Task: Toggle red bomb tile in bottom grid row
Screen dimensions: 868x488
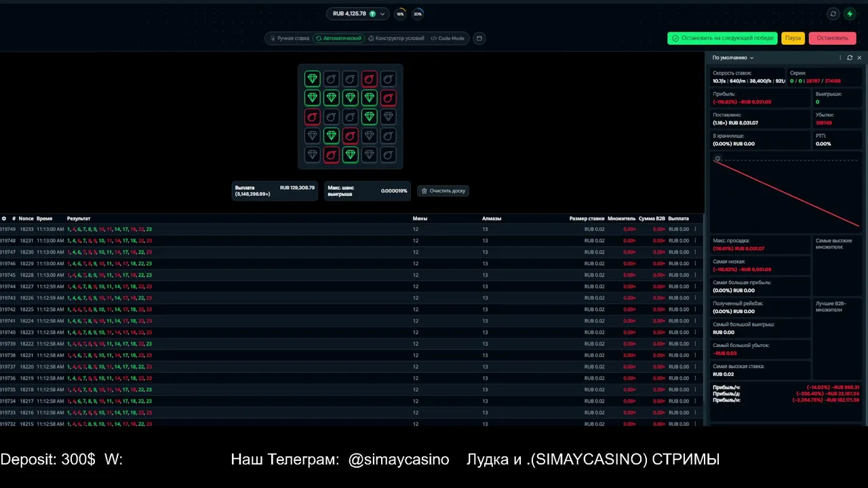Action: pyautogui.click(x=331, y=155)
